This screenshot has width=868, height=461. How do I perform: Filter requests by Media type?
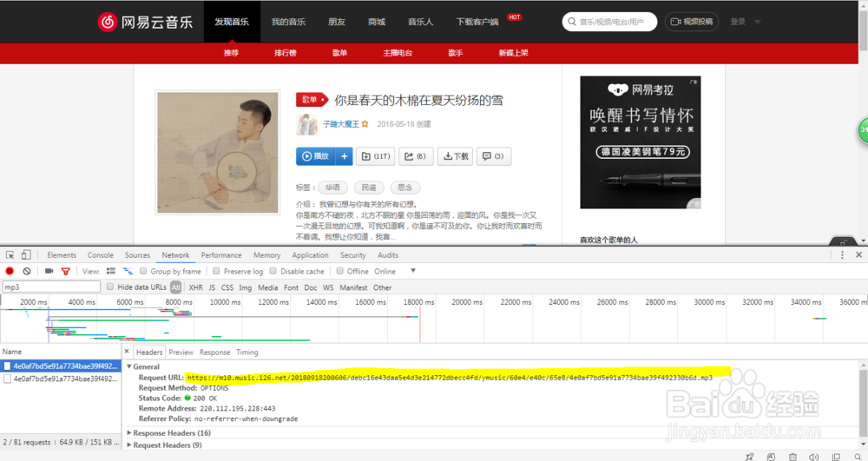point(268,287)
